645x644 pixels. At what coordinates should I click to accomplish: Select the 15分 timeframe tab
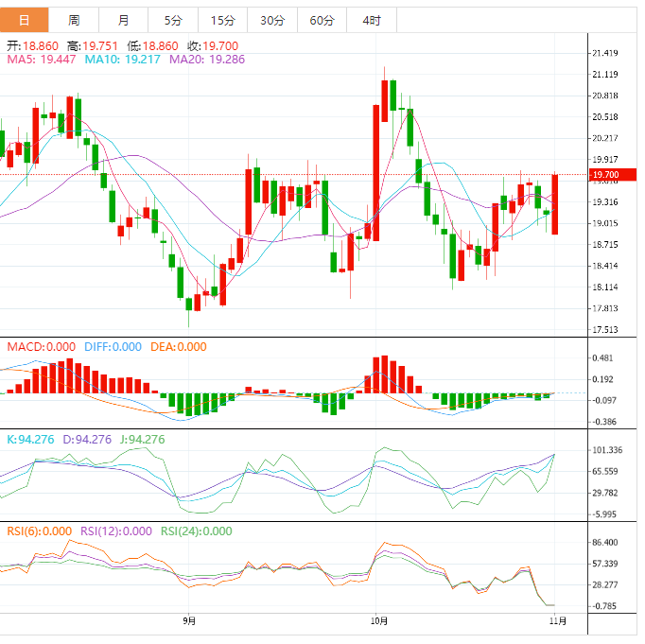tap(222, 20)
